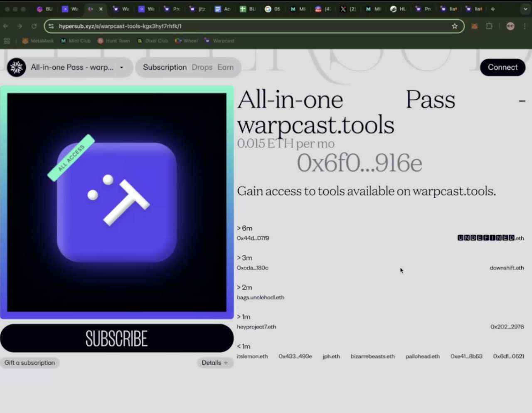Click the 'Gain access to tools' description

click(367, 191)
